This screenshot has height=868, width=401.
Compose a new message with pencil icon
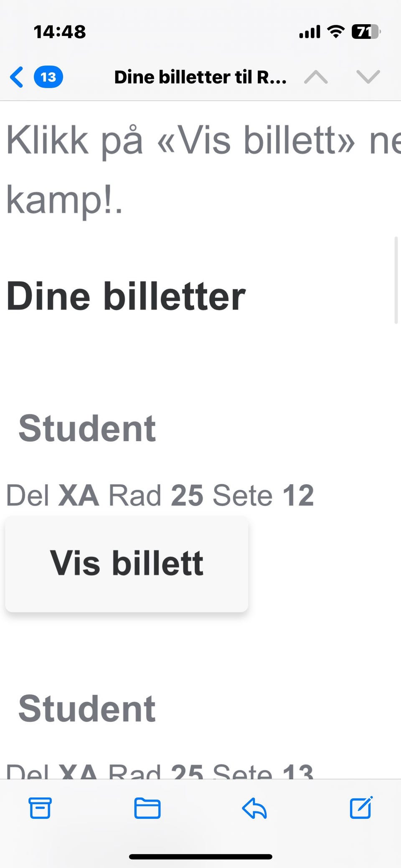[361, 807]
